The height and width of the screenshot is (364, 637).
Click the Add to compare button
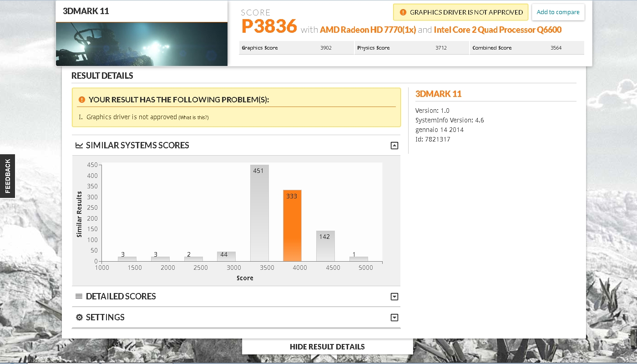[558, 12]
